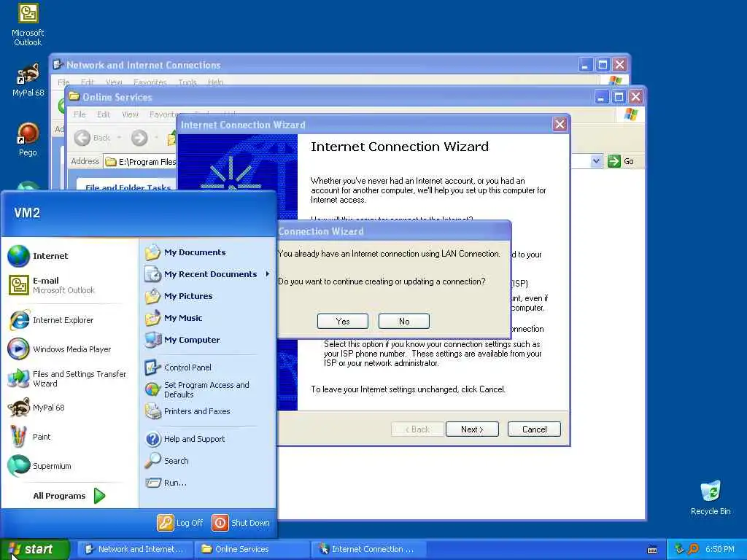Click Yes in Connection Wizard dialog
The width and height of the screenshot is (747, 560).
coord(343,321)
